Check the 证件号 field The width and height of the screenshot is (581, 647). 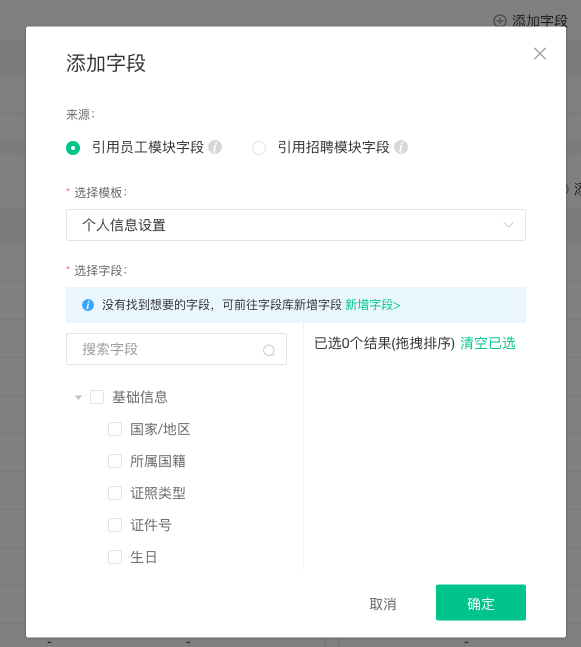[115, 525]
